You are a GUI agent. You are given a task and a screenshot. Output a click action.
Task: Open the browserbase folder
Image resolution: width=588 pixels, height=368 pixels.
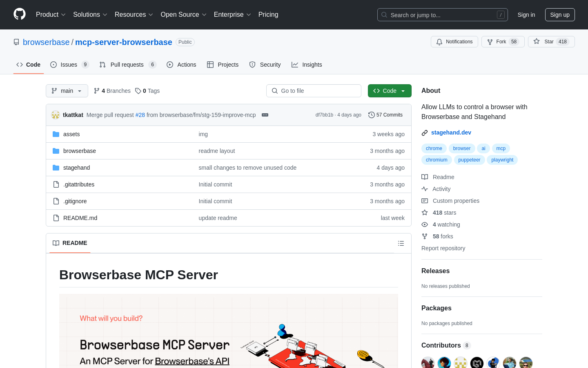coord(80,151)
